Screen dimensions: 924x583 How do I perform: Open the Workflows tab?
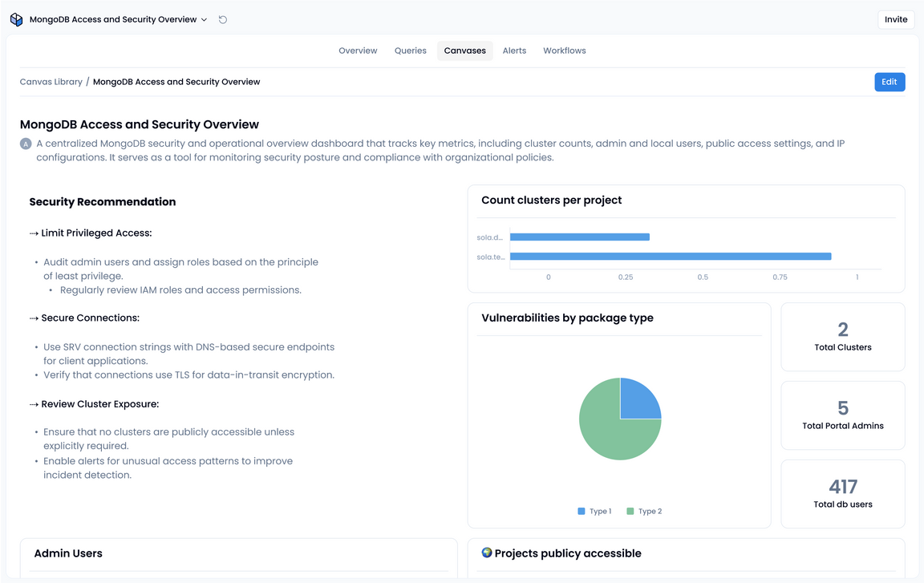click(565, 51)
